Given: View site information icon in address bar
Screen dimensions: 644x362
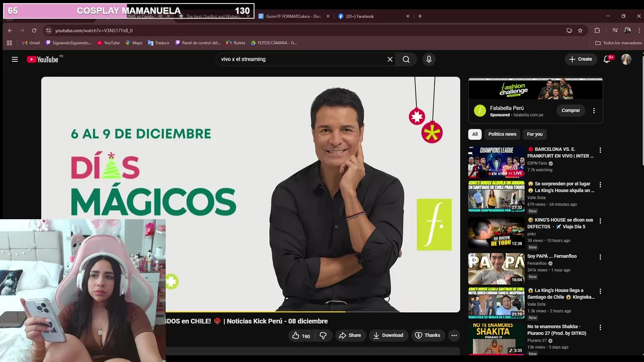Looking at the screenshot, I should point(48,30).
